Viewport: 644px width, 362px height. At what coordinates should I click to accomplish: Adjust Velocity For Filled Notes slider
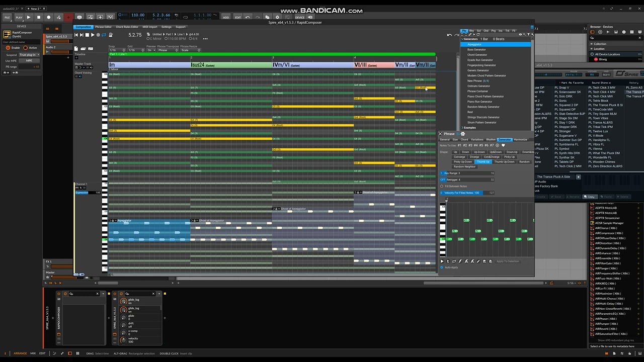pos(467,193)
